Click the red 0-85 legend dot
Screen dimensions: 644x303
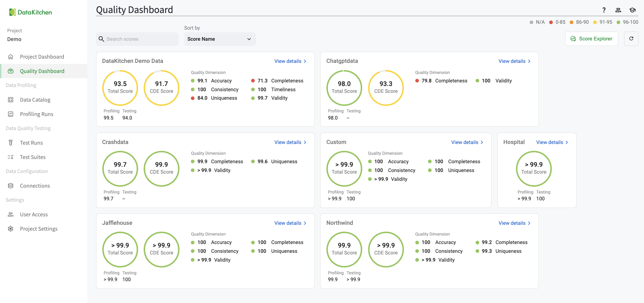(x=551, y=22)
